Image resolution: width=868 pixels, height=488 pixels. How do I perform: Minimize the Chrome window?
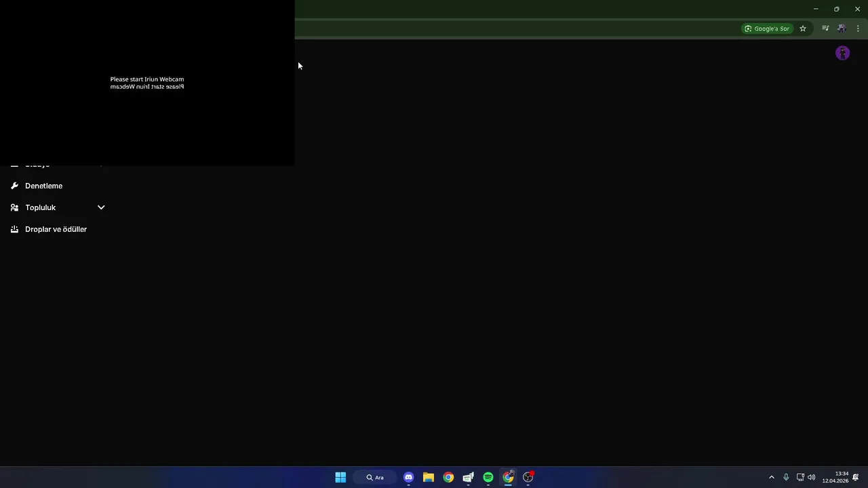(816, 9)
